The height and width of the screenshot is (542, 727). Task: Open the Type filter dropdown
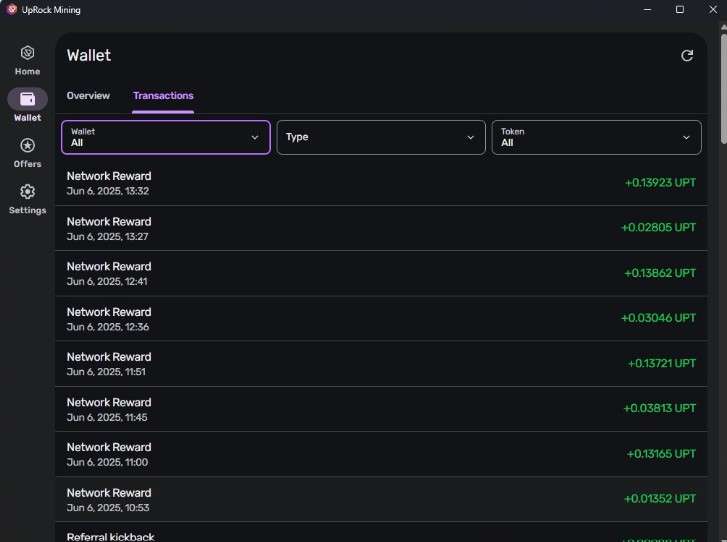(x=381, y=137)
